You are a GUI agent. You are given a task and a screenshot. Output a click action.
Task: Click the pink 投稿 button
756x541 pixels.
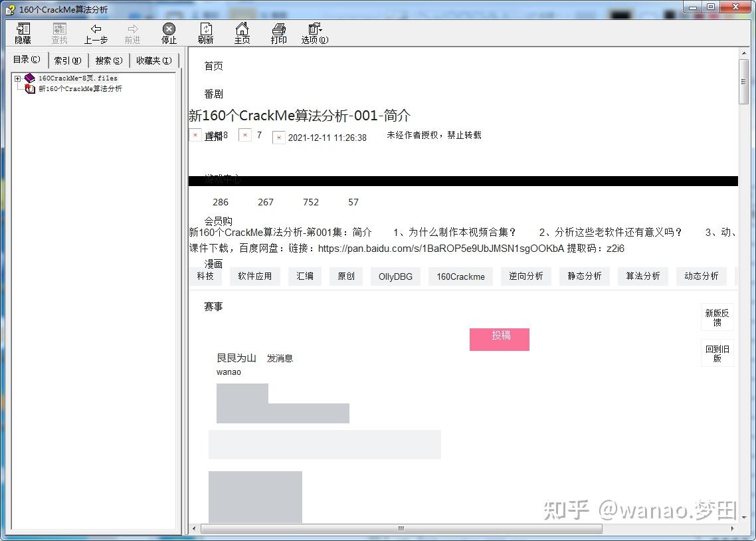499,339
